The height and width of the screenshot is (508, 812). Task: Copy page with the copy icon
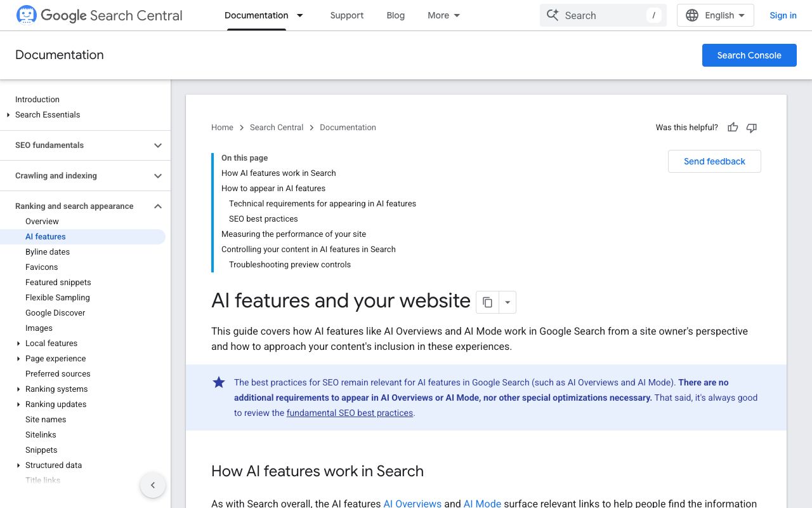(487, 302)
